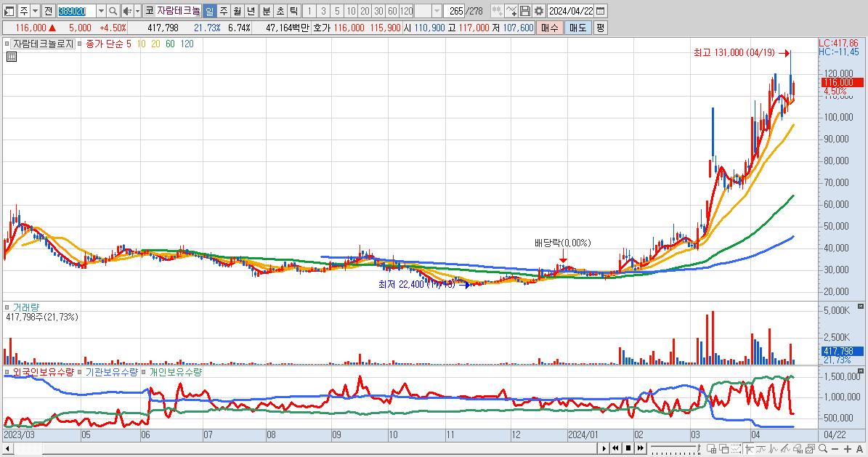
Task: Select the 초 second period tab
Action: coord(280,11)
